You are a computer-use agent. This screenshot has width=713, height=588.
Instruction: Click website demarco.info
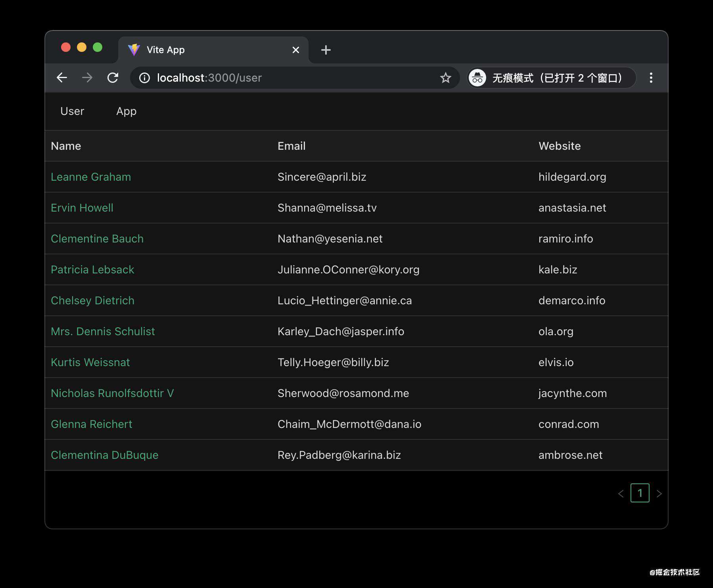(x=572, y=301)
